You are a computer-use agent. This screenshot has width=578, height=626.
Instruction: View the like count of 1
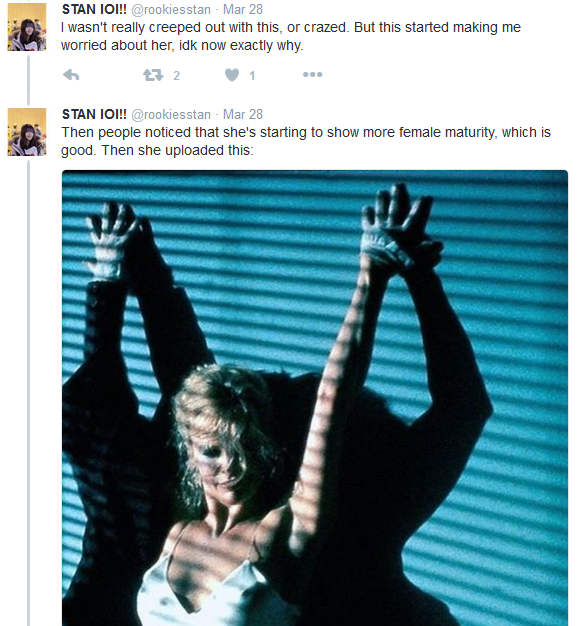click(x=252, y=75)
